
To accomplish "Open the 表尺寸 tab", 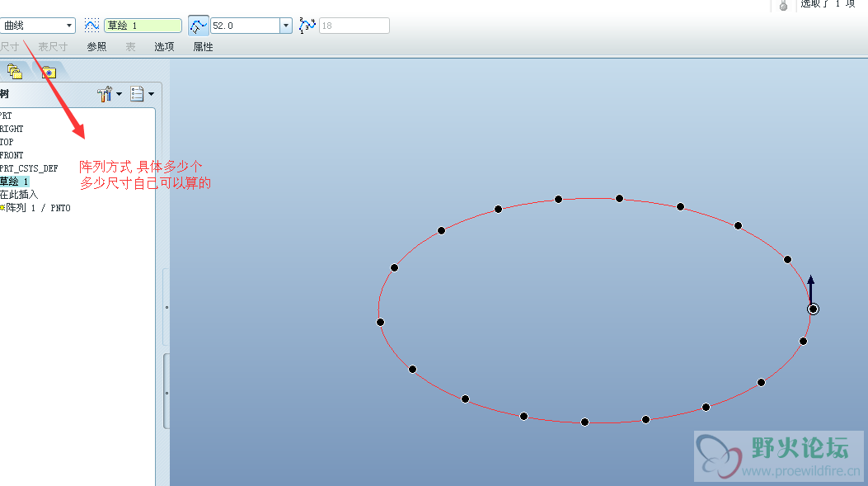I will (53, 46).
